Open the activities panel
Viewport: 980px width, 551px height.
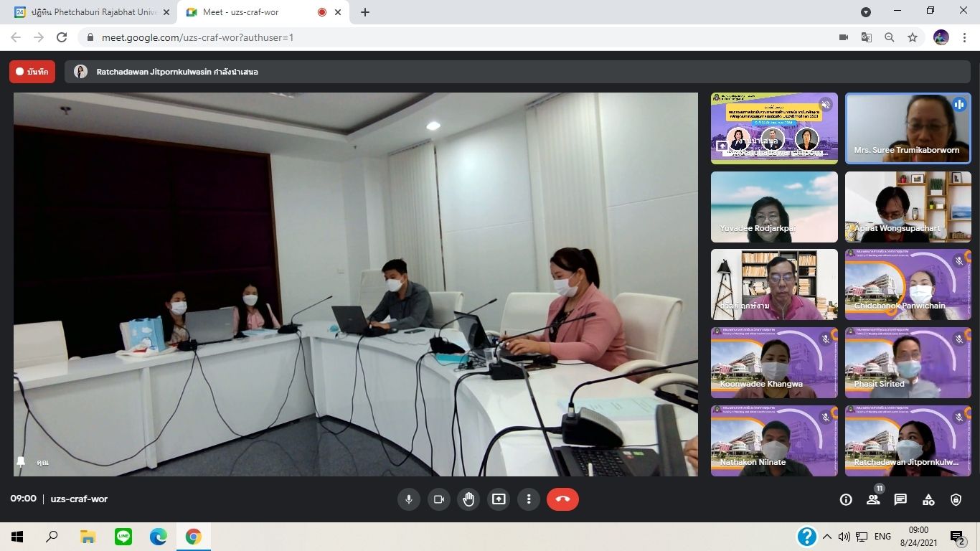point(928,500)
